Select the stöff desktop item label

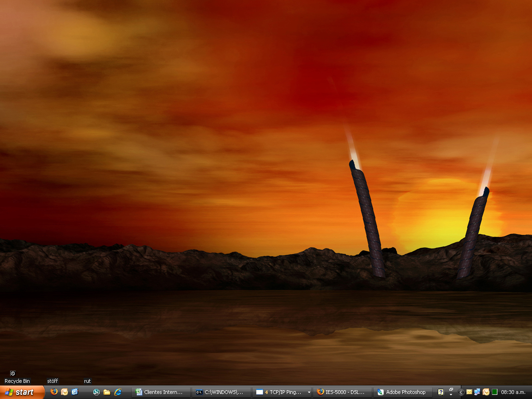[x=53, y=381]
